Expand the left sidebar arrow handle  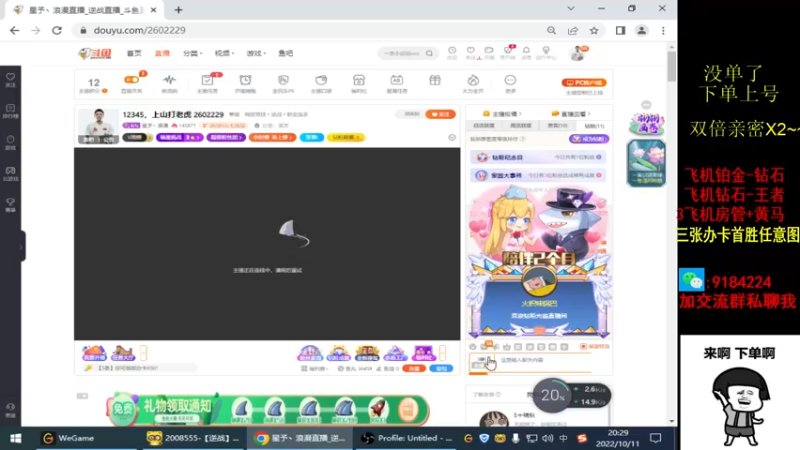click(21, 246)
